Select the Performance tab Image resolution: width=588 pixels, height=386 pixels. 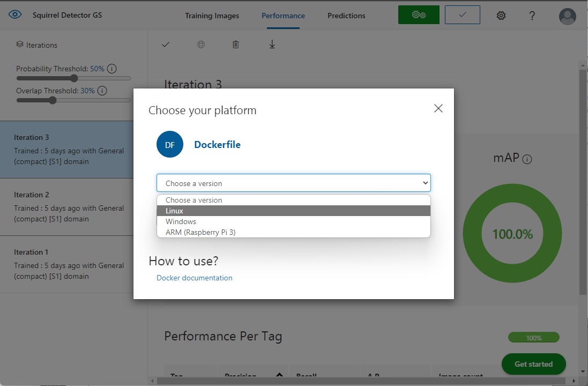tap(283, 16)
